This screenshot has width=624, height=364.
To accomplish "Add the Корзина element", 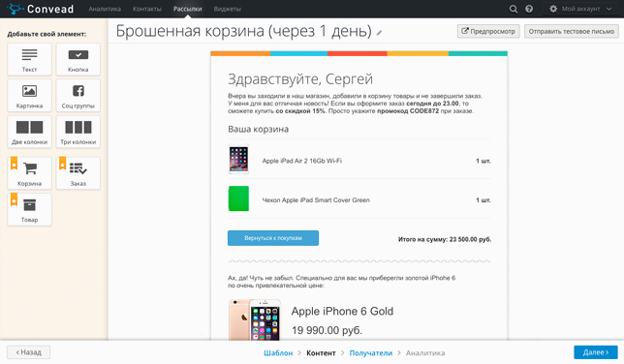I will (29, 173).
